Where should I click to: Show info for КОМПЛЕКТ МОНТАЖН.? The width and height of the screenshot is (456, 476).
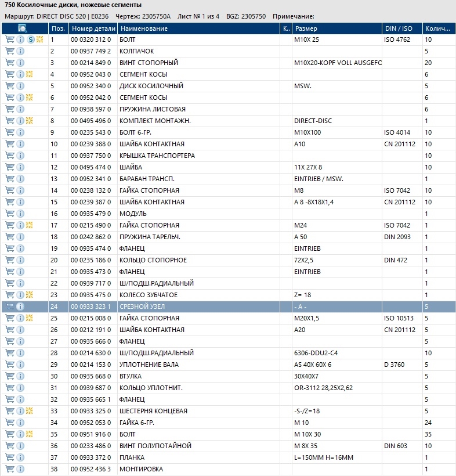click(20, 121)
